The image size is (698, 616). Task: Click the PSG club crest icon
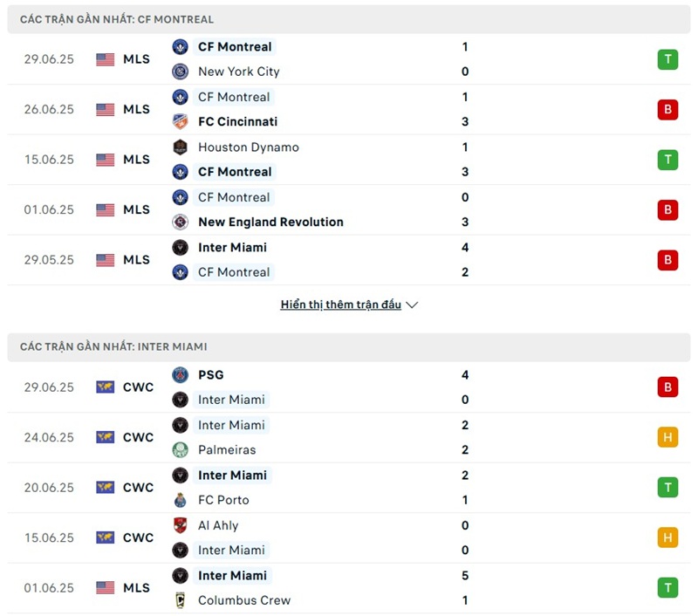(180, 375)
